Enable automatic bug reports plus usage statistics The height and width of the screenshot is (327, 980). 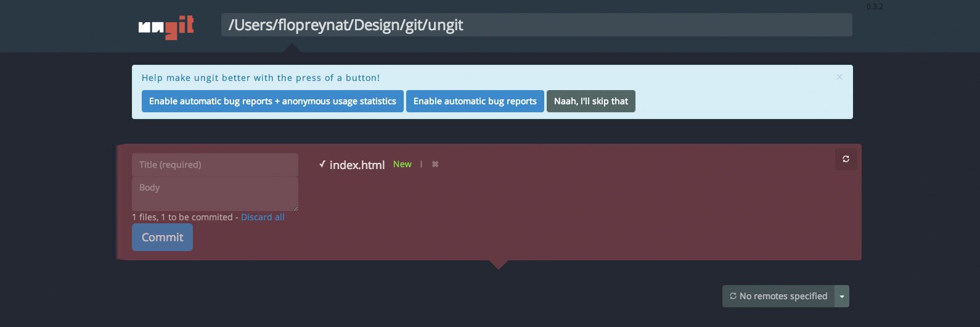(272, 101)
